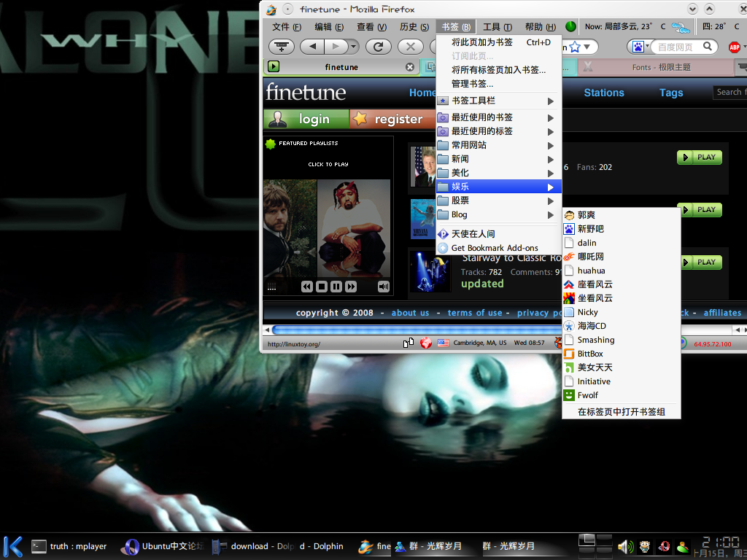Choose 管理书签... in the bookmarks menu

pyautogui.click(x=499, y=84)
